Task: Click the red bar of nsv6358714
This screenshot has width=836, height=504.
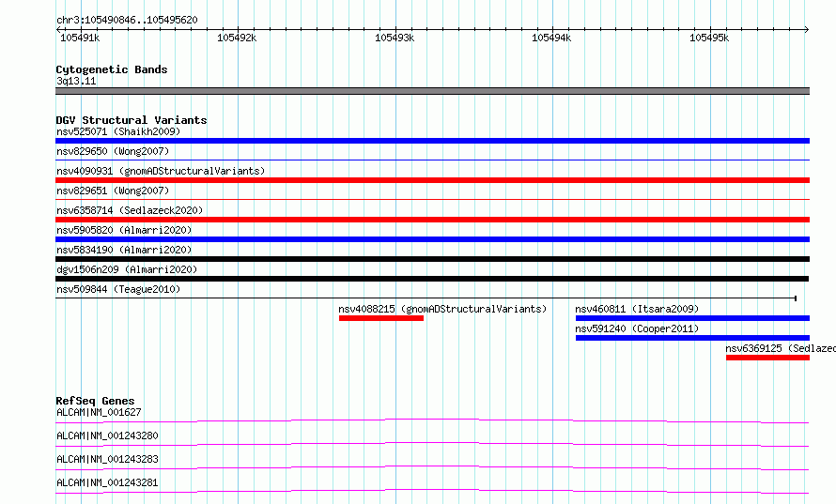Action: point(432,220)
